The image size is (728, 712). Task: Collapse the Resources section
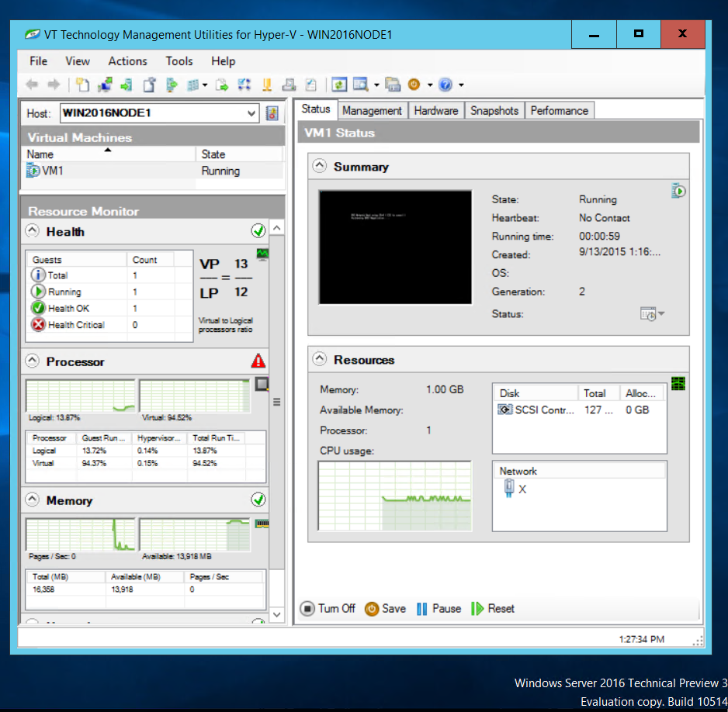318,358
